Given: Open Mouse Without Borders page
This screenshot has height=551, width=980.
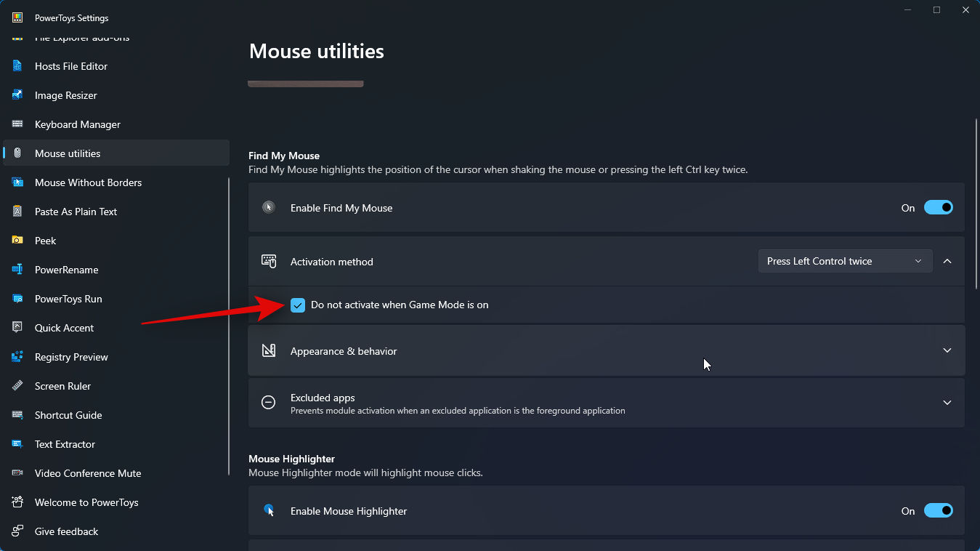Looking at the screenshot, I should (116, 182).
